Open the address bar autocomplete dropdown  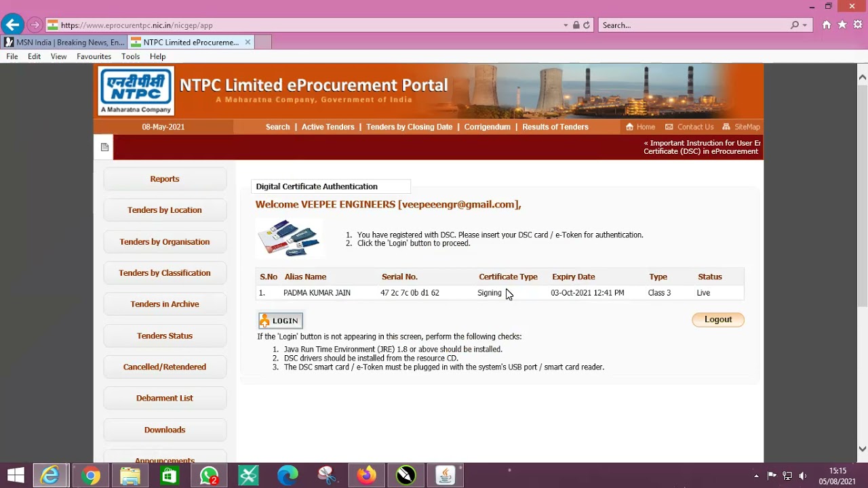566,25
